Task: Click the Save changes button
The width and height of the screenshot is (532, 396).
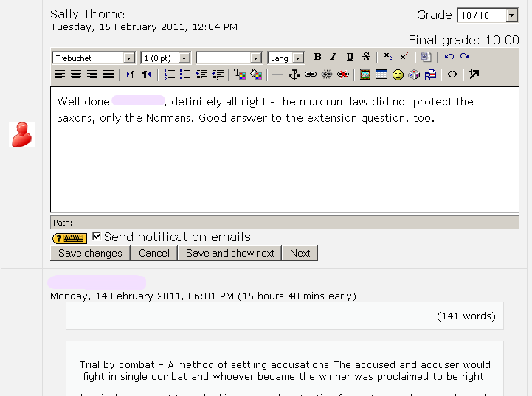Action: (90, 253)
